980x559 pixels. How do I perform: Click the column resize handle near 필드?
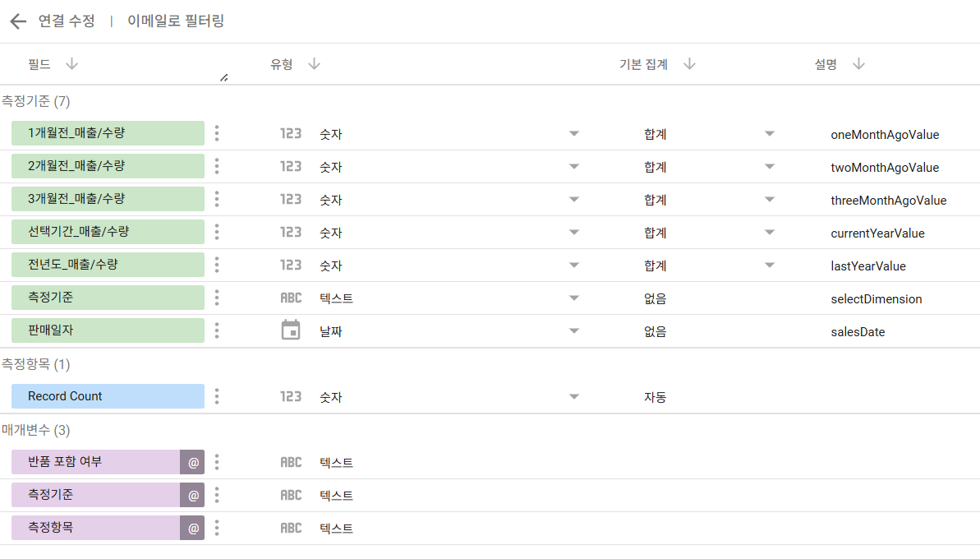click(x=223, y=77)
